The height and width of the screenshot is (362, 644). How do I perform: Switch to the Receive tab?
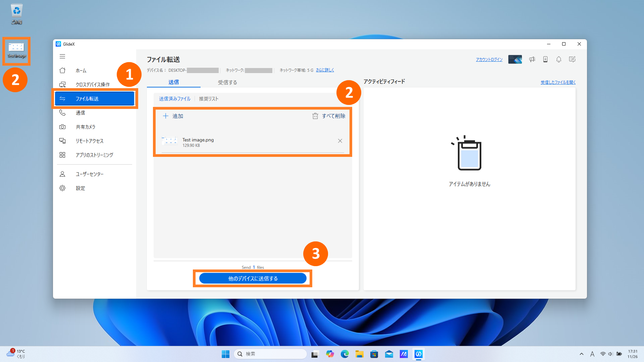227,82
